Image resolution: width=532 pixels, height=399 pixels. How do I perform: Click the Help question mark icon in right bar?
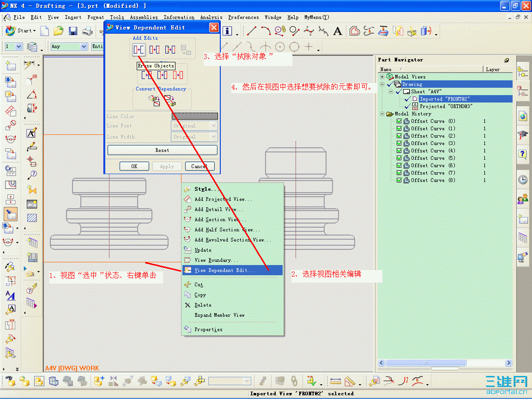[x=523, y=154]
